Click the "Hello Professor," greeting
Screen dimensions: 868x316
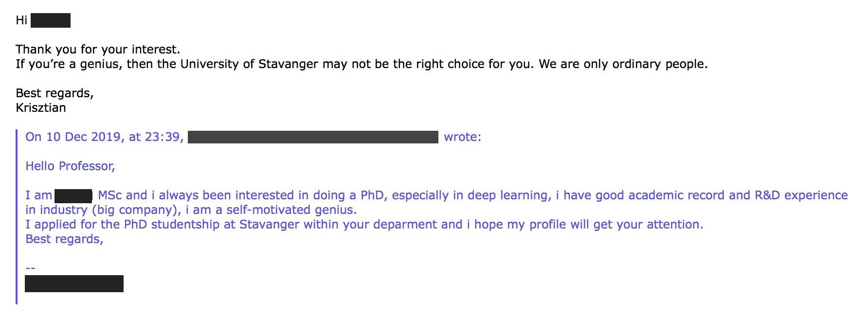pos(70,166)
